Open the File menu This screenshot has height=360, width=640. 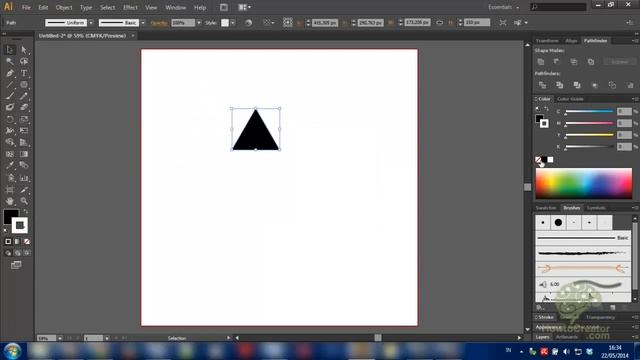26,7
